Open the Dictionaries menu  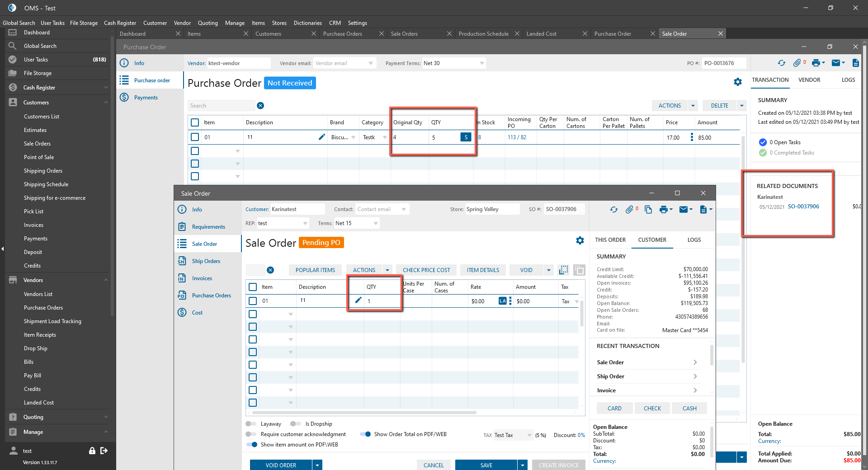pyautogui.click(x=308, y=23)
